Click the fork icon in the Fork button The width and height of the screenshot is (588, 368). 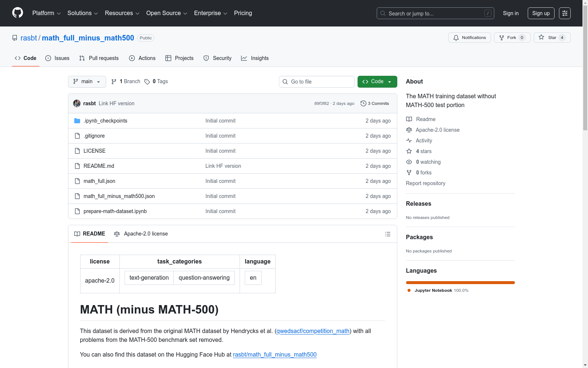click(502, 38)
